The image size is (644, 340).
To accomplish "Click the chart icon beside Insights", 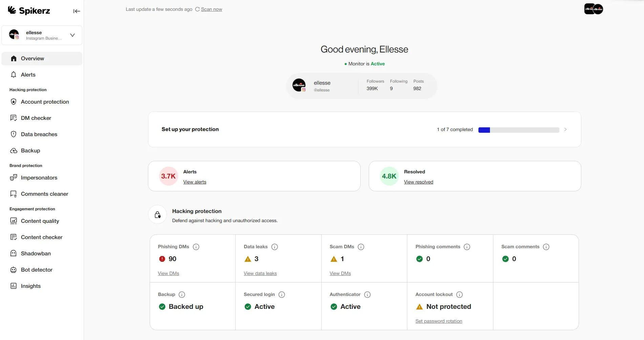I will click(14, 286).
